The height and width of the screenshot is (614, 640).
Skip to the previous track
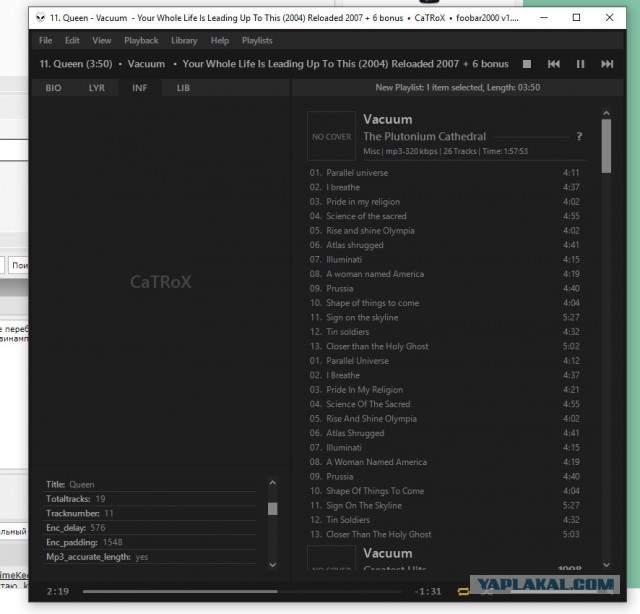[553, 64]
